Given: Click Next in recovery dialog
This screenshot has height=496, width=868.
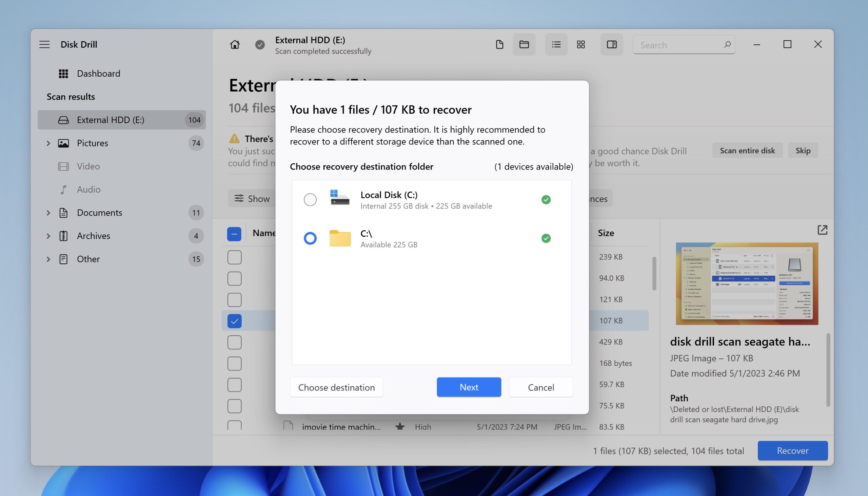Looking at the screenshot, I should click(469, 387).
